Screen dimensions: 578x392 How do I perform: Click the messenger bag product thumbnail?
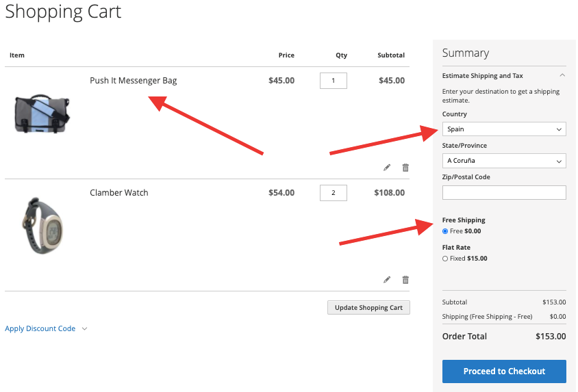(42, 114)
